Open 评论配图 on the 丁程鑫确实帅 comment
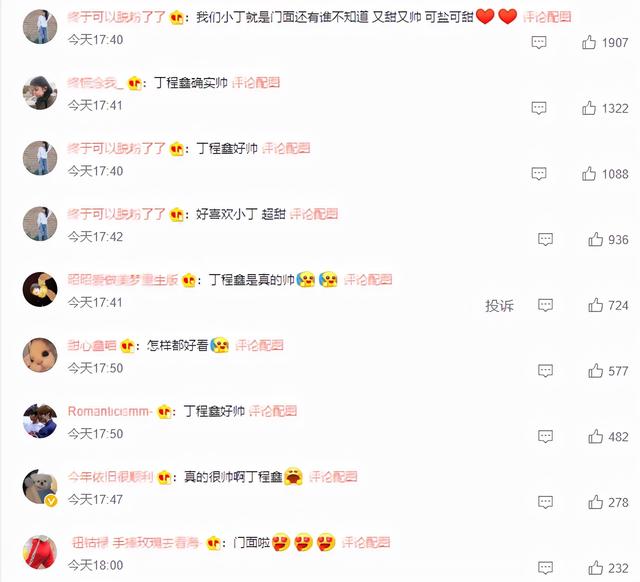The image size is (640, 582). (256, 83)
